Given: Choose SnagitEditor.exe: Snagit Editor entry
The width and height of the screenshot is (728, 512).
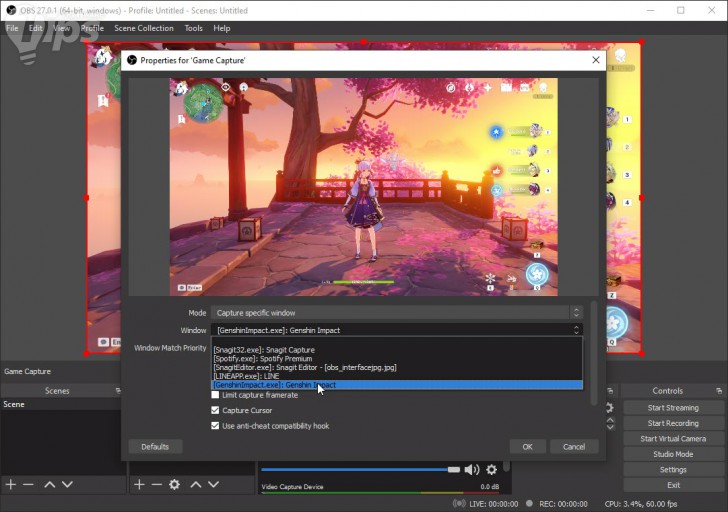Looking at the screenshot, I should click(397, 368).
